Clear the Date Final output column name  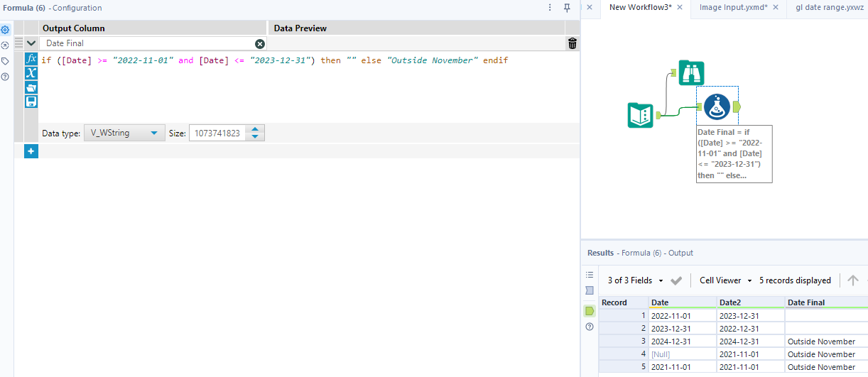[x=260, y=44]
